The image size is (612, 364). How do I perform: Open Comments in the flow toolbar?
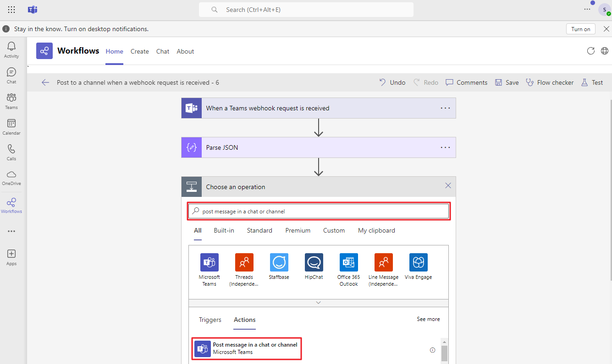[x=467, y=82]
